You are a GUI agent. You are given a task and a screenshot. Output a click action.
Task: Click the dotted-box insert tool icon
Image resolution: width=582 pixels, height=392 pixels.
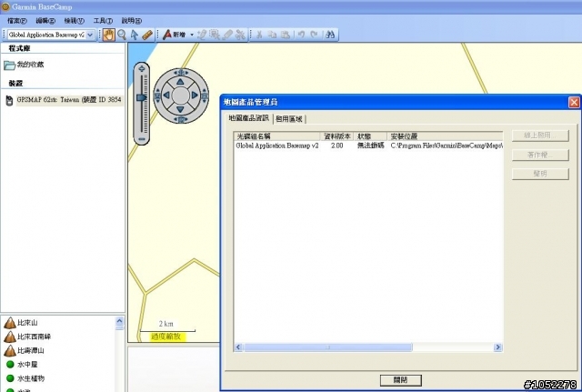pyautogui.click(x=215, y=35)
